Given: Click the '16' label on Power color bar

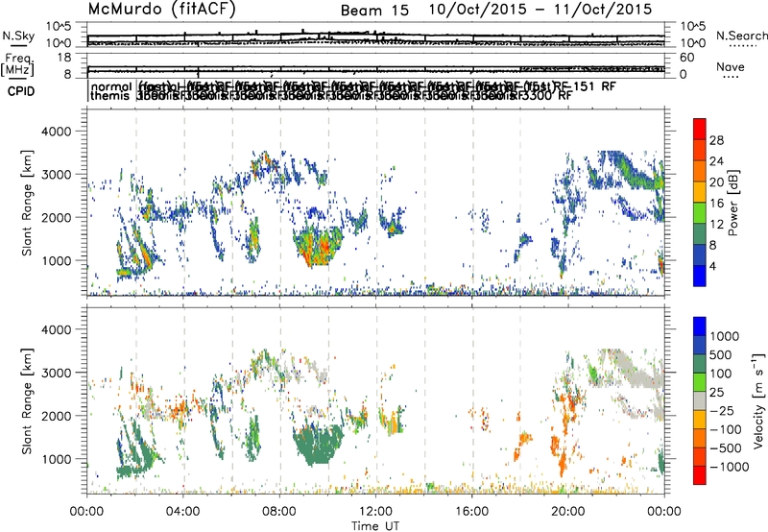Looking at the screenshot, I should pyautogui.click(x=716, y=204).
